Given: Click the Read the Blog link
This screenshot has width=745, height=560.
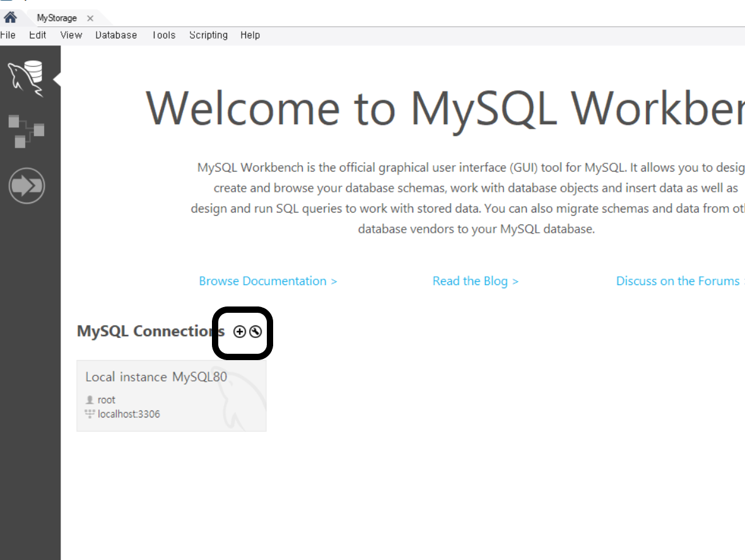Looking at the screenshot, I should click(475, 281).
